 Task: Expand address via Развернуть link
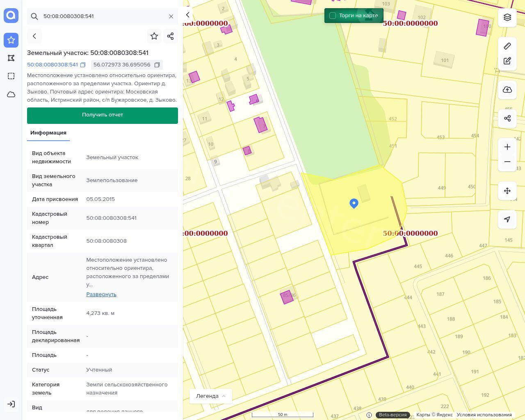(101, 294)
